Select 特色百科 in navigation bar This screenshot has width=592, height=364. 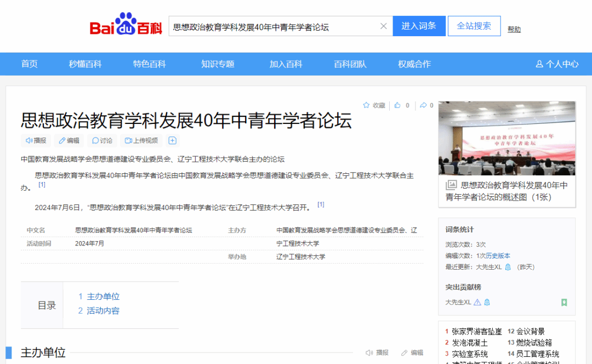pyautogui.click(x=149, y=64)
